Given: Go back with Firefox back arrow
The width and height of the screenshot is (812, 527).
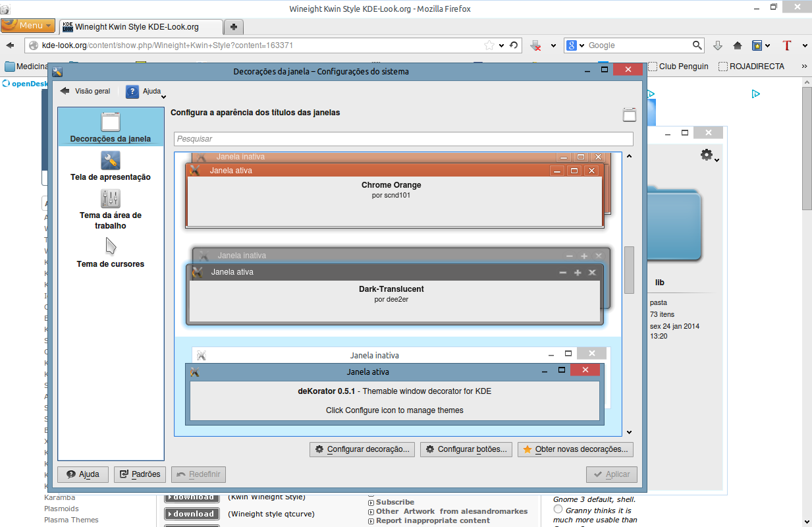Looking at the screenshot, I should tap(11, 45).
